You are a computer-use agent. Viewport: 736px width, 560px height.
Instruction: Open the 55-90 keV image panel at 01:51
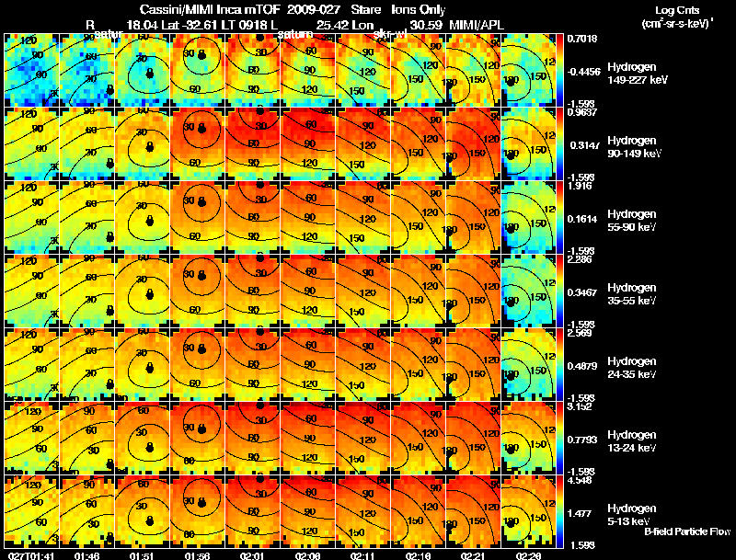coord(143,217)
